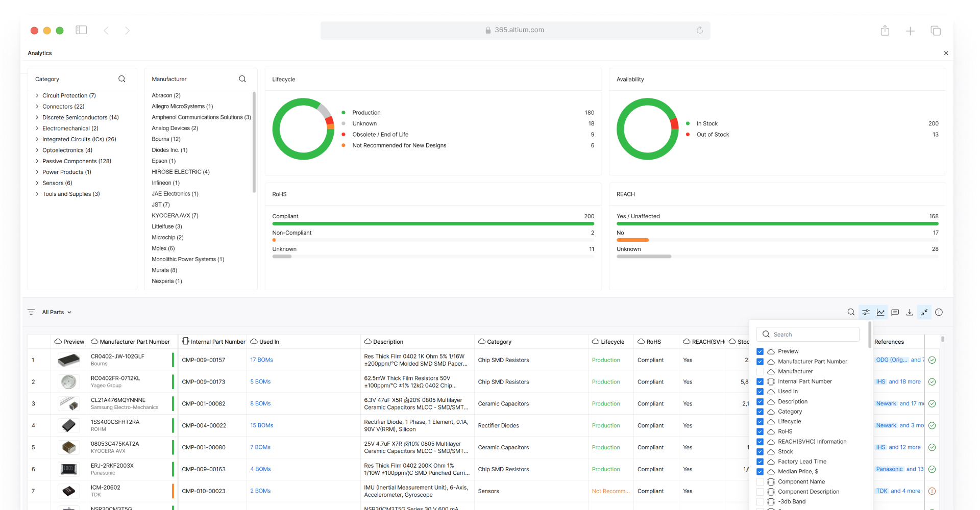Viewport: 980px width, 510px height.
Task: Check the Component Description checkbox
Action: (760, 492)
